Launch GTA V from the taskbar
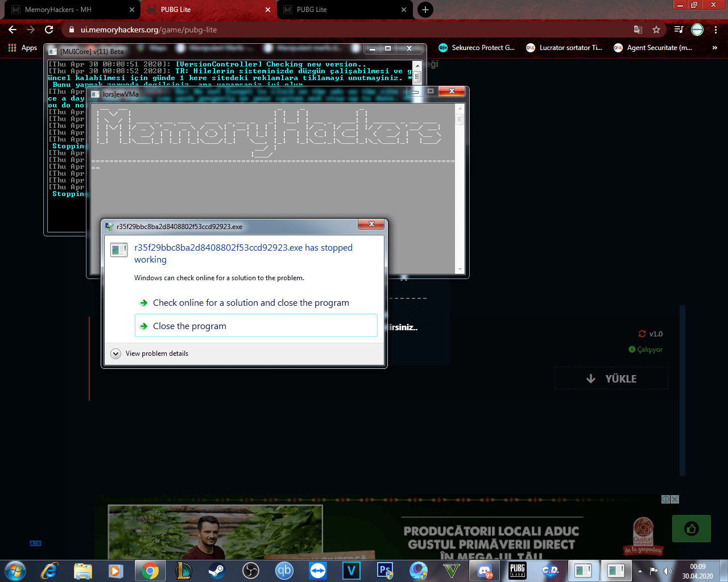 point(452,570)
